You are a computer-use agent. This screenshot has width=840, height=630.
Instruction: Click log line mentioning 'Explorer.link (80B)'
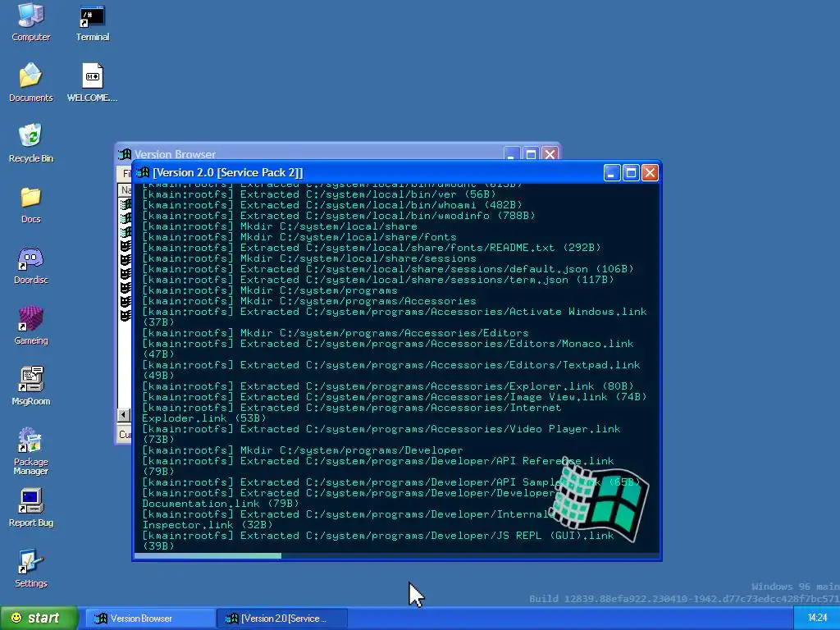click(x=387, y=386)
